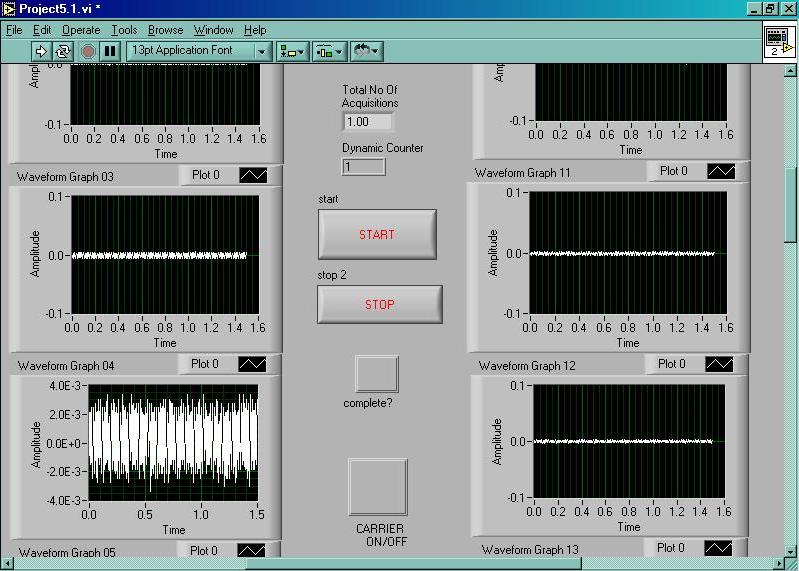Click the Waveform Graph 13 title label
Image resolution: width=799 pixels, height=571 pixels.
coord(530,550)
